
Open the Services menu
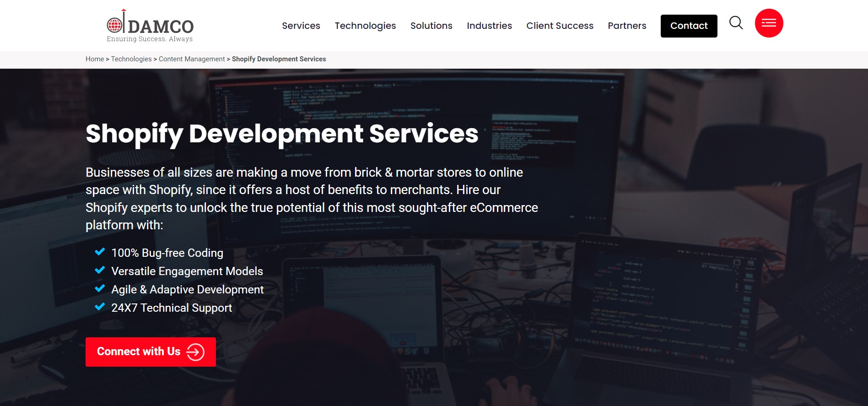coord(301,26)
